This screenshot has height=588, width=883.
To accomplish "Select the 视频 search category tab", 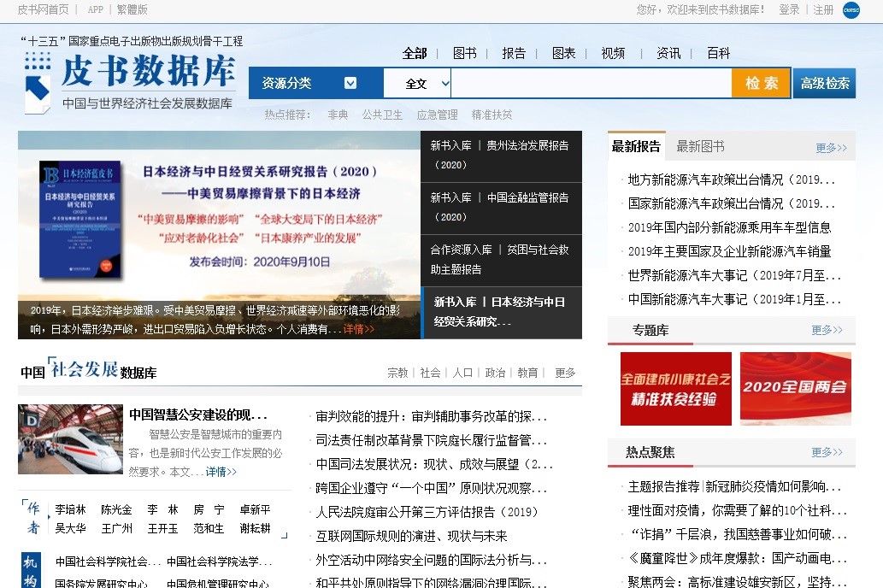I will click(x=613, y=53).
